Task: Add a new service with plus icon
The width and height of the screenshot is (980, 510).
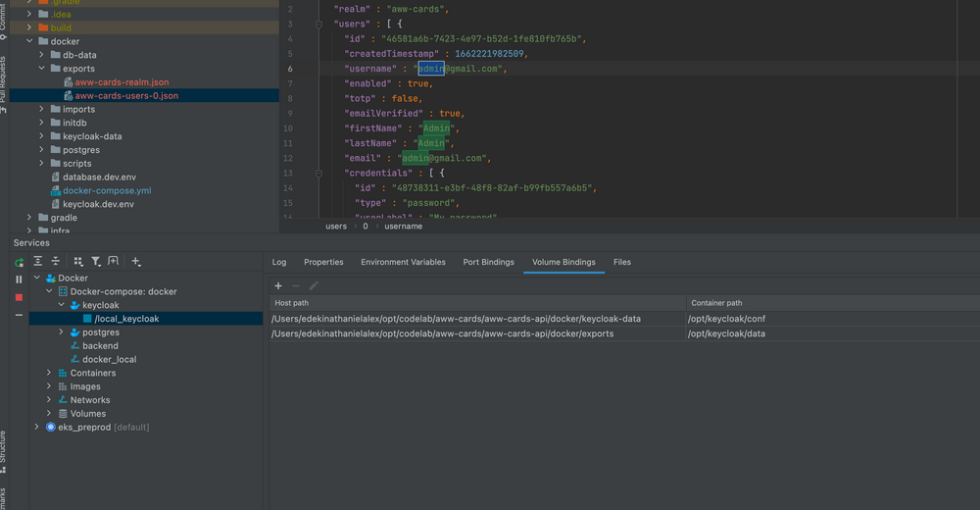Action: [x=135, y=262]
